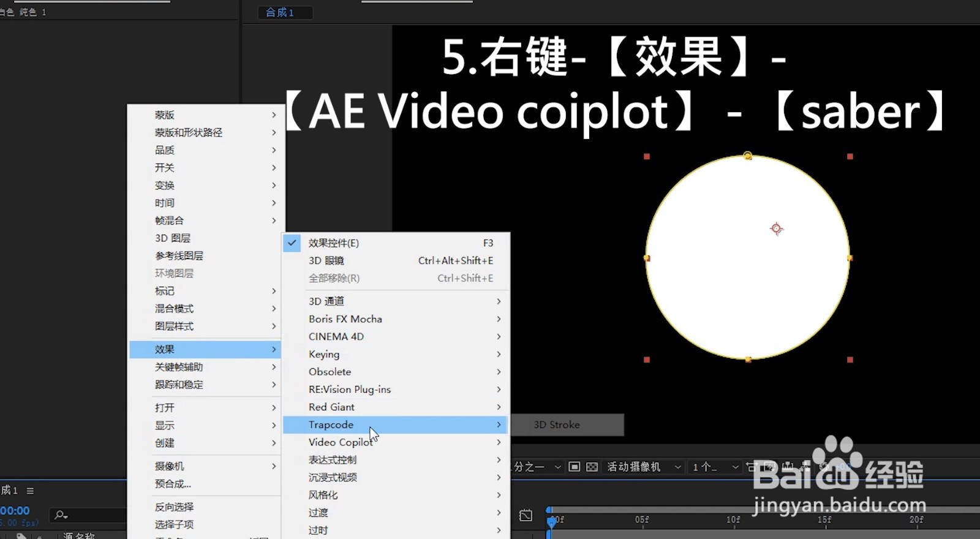Choose 参考线图层 in context menu
Screen dimensions: 980x539
[205, 256]
